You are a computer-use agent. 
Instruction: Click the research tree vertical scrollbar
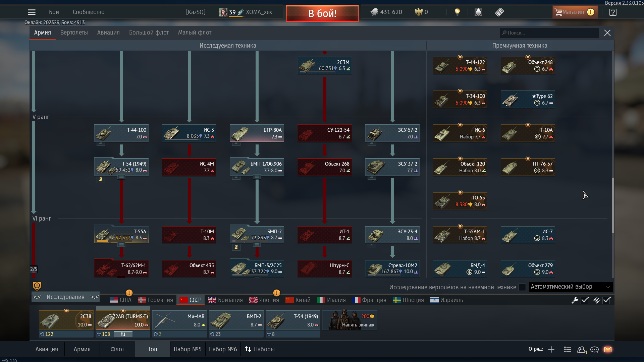tap(613, 205)
